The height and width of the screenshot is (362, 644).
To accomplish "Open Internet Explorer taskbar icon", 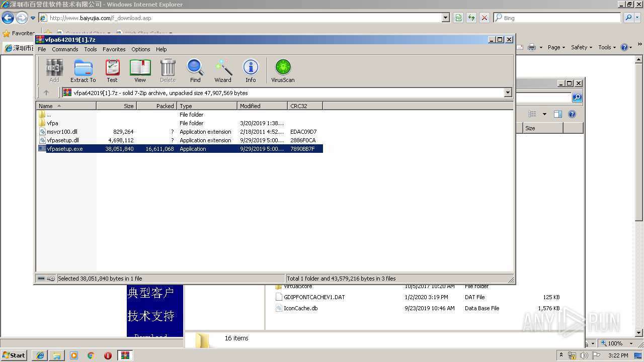I will point(40,355).
